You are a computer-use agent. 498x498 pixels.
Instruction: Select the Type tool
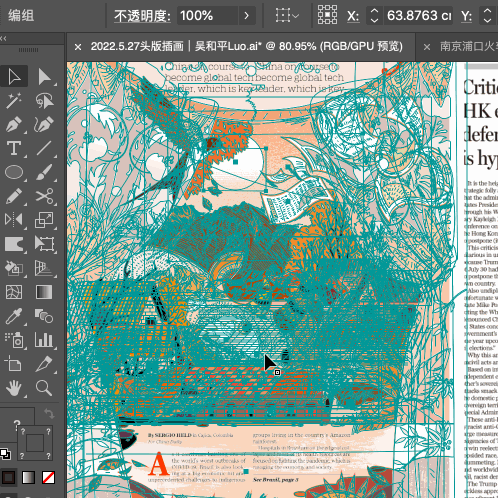[x=14, y=148]
